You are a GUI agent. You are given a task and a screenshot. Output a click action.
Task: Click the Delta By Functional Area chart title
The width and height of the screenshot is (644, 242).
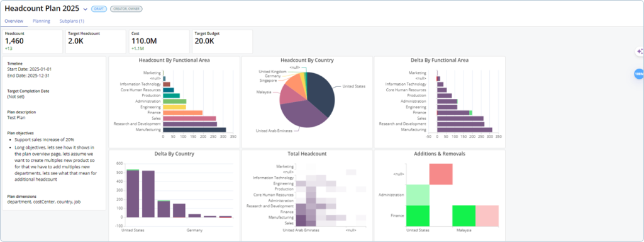click(440, 60)
